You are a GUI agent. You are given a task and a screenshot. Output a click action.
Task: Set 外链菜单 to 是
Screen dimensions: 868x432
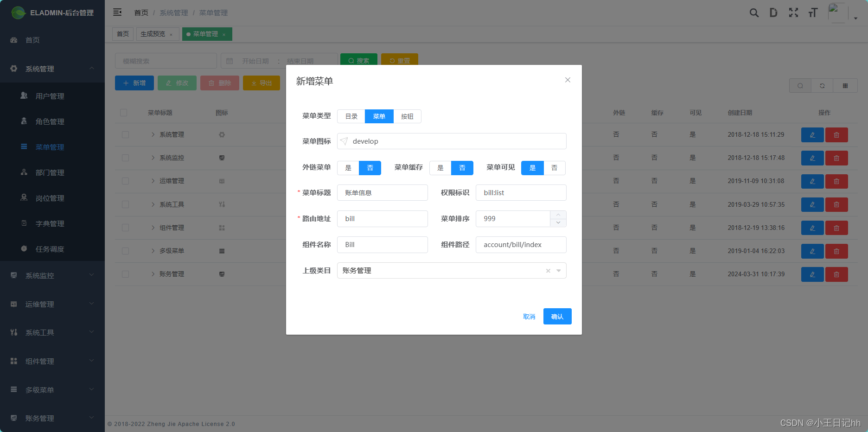[x=348, y=168]
